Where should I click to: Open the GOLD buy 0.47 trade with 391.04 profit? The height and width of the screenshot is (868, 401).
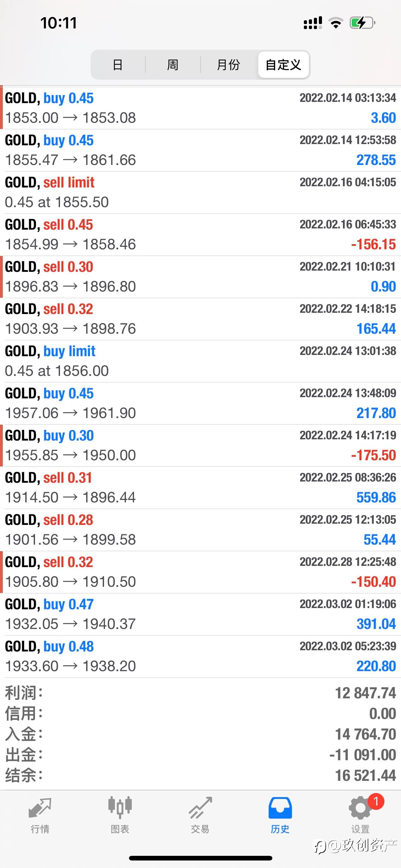(x=200, y=614)
